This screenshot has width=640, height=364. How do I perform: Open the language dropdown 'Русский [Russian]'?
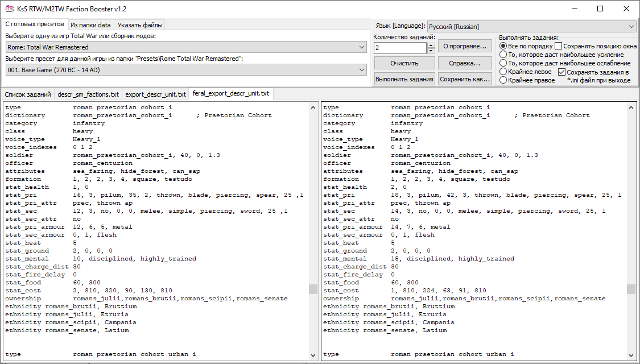tap(531, 27)
